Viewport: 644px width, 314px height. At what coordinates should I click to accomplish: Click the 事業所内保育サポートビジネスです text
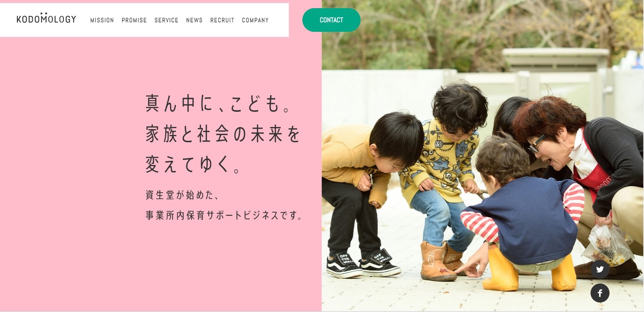[224, 215]
